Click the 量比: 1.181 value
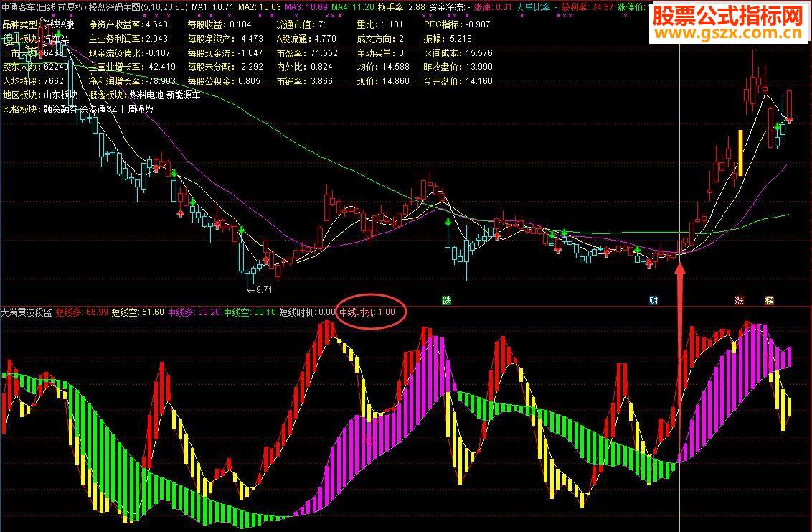 [379, 24]
